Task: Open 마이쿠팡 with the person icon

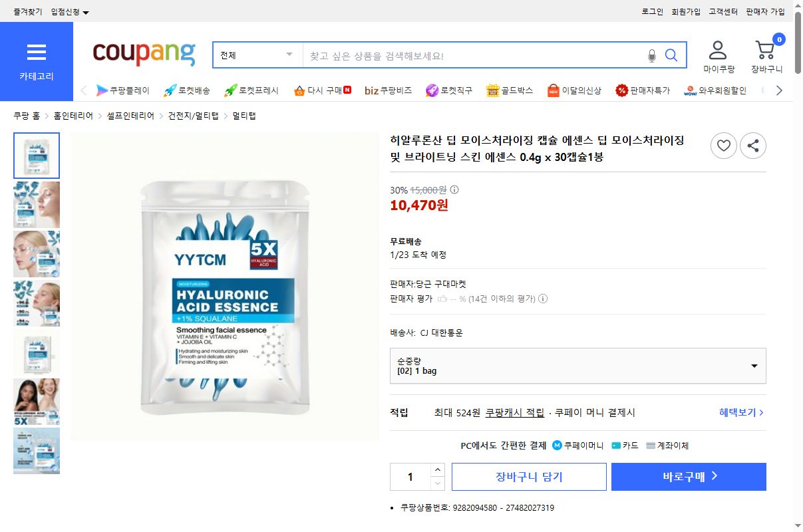Action: [718, 50]
